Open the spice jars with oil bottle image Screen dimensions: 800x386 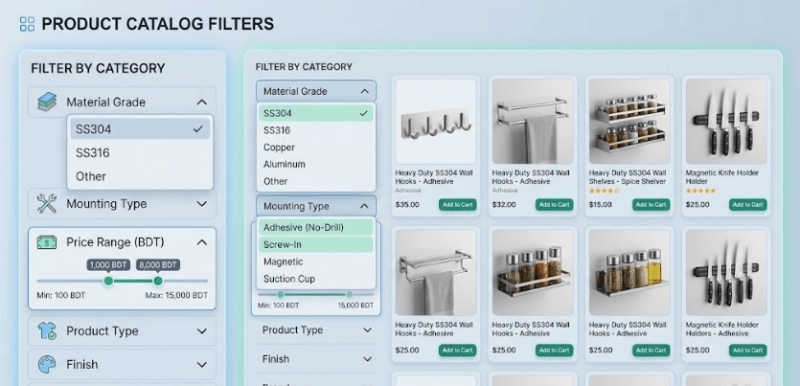(630, 273)
